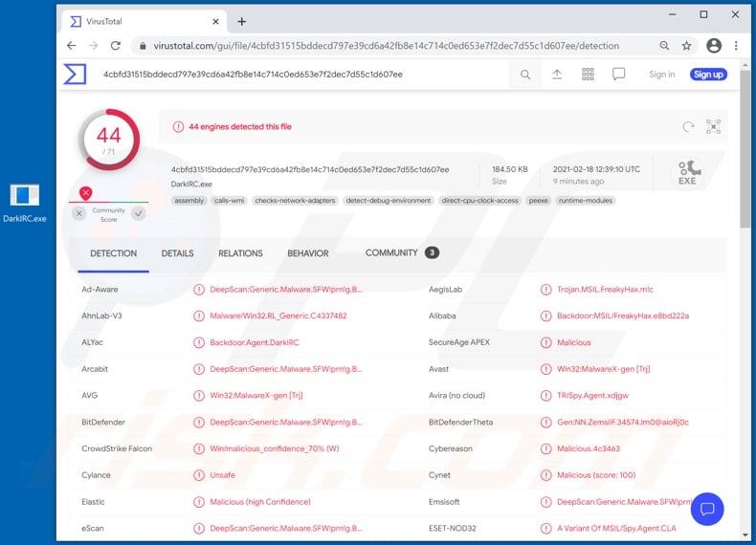Click the VirusTotal logo icon
The image size is (756, 545).
[75, 75]
